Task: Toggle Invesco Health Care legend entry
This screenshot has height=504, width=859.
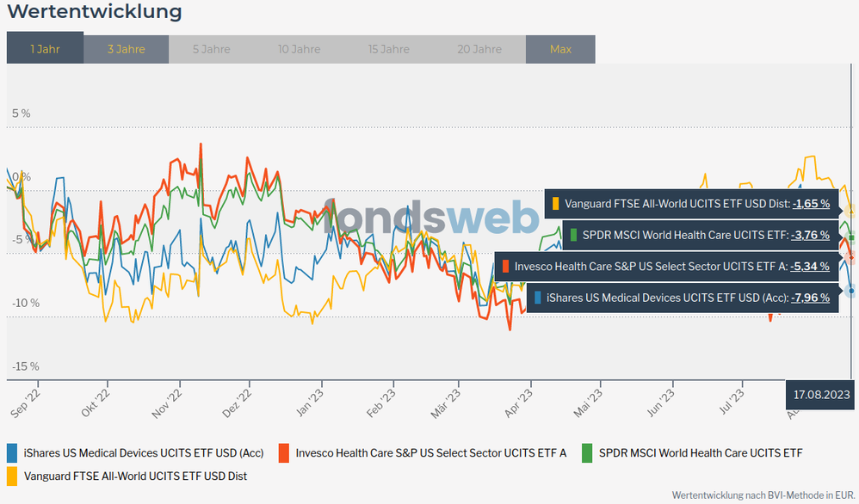Action: coord(430,452)
